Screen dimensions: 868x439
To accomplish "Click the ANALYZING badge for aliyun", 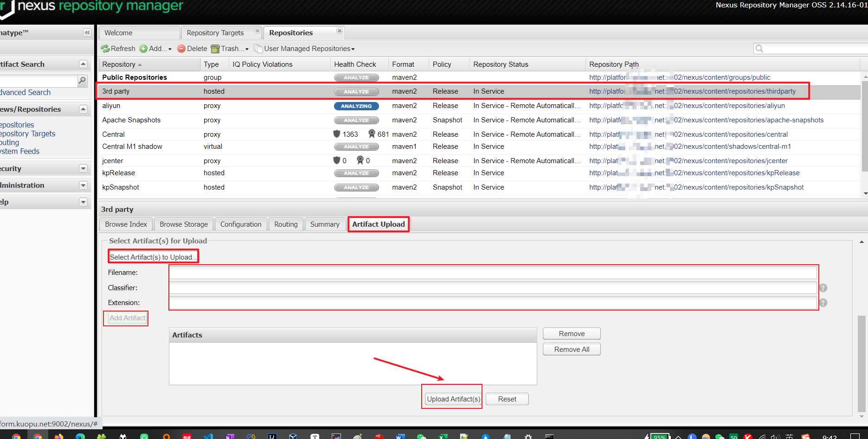I will tap(356, 106).
